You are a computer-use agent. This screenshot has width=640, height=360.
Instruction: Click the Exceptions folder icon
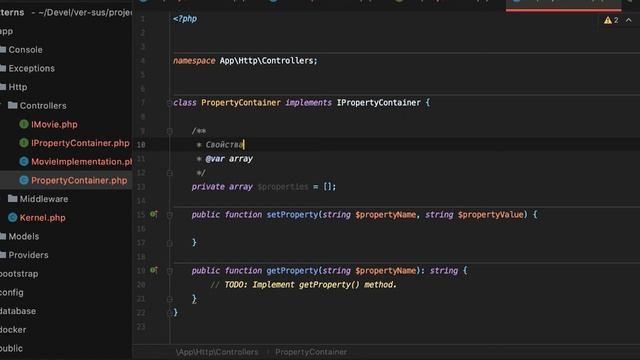[x=3, y=68]
